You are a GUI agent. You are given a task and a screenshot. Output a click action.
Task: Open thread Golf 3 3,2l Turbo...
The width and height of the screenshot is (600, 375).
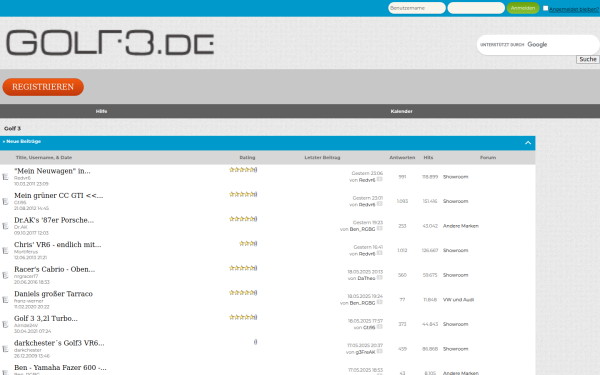46,318
